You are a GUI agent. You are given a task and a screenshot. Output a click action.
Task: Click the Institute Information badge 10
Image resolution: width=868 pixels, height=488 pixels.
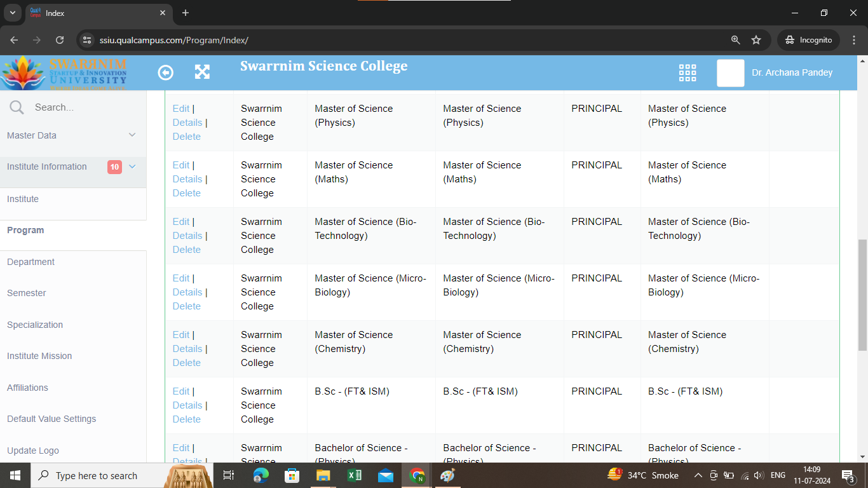tap(114, 167)
